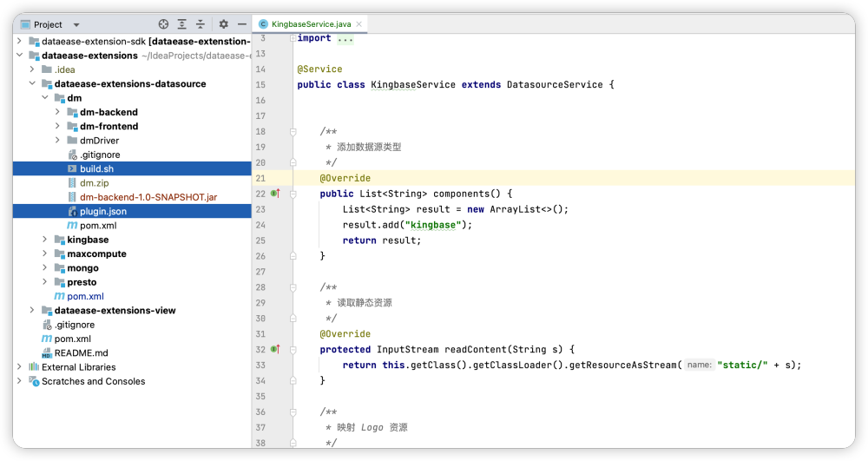Expand the dmDriver folder
This screenshot has width=868, height=461.
tap(57, 141)
